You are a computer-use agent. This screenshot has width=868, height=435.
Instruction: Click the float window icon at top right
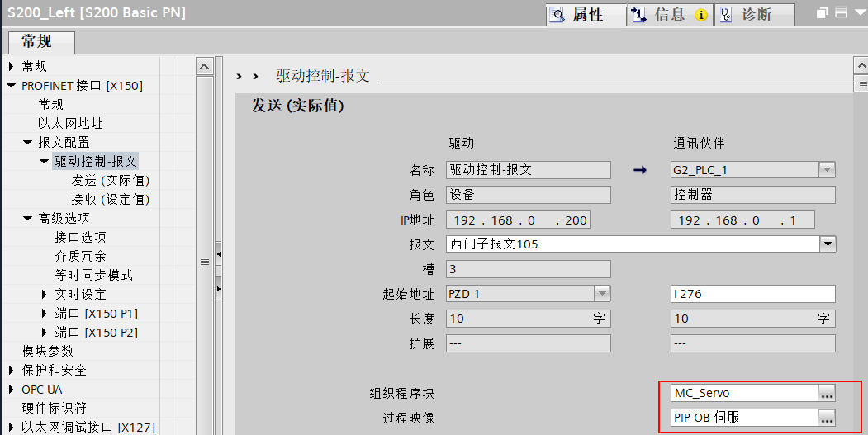[823, 12]
